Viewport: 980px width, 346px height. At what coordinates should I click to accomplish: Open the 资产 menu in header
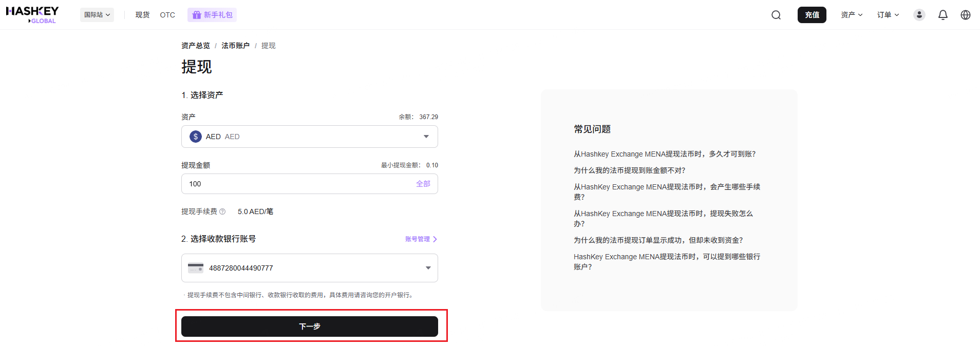(851, 15)
